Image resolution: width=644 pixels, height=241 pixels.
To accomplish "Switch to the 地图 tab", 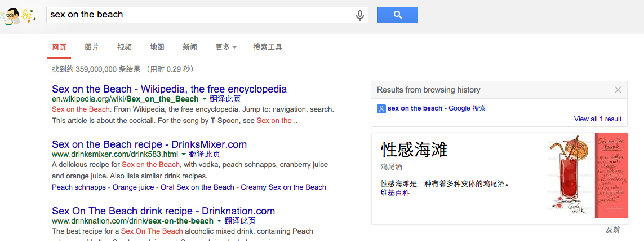I will tap(157, 47).
